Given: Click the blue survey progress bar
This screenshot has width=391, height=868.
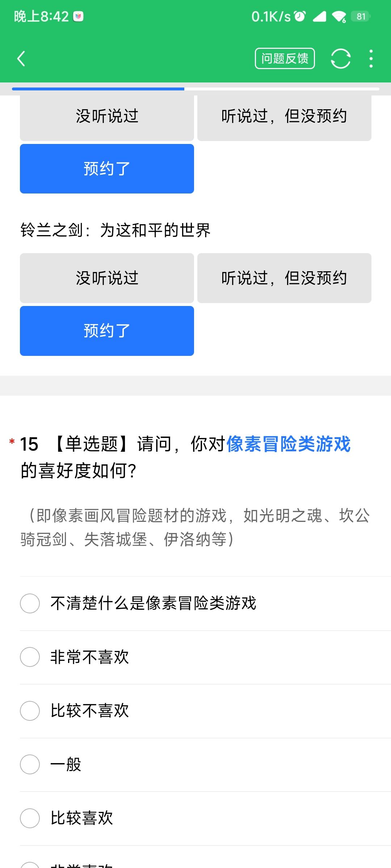Looking at the screenshot, I should (98, 89).
